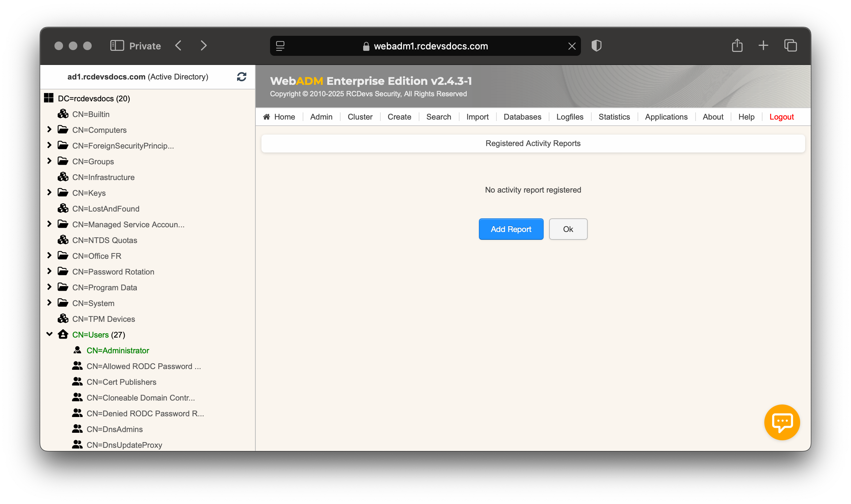Viewport: 851px width, 504px height.
Task: Open the Search menu item
Action: point(439,117)
